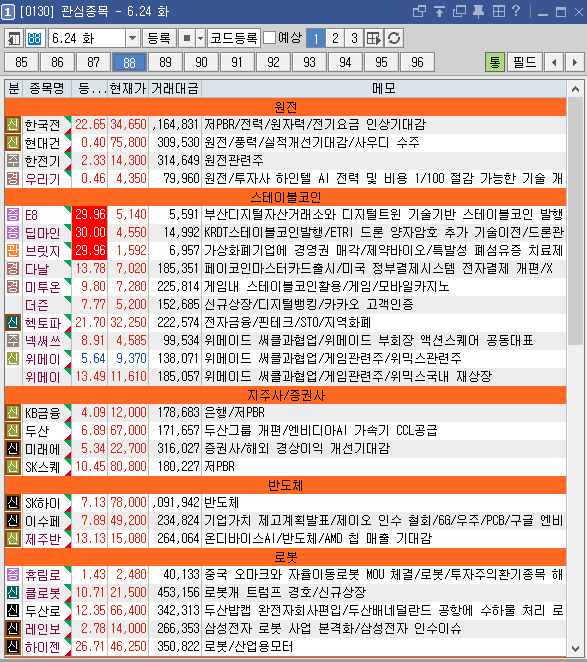Click the 신 badge icon on KB금융 row
Viewport: 587px width, 662px height.
click(x=13, y=412)
